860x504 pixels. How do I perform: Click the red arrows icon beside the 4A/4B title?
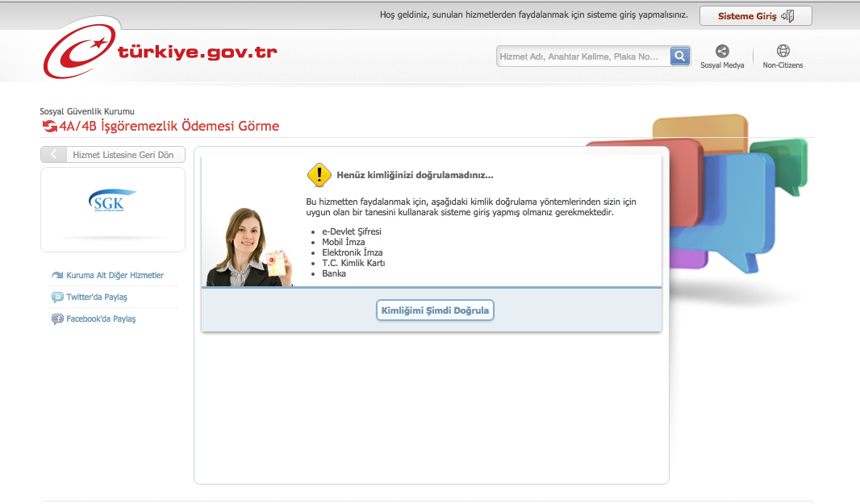[x=49, y=126]
